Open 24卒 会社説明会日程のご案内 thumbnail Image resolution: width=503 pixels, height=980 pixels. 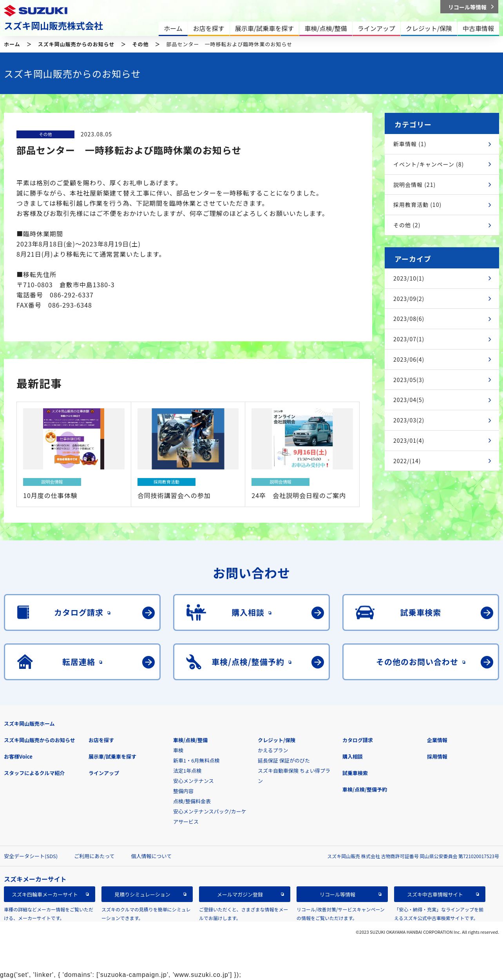pyautogui.click(x=302, y=439)
